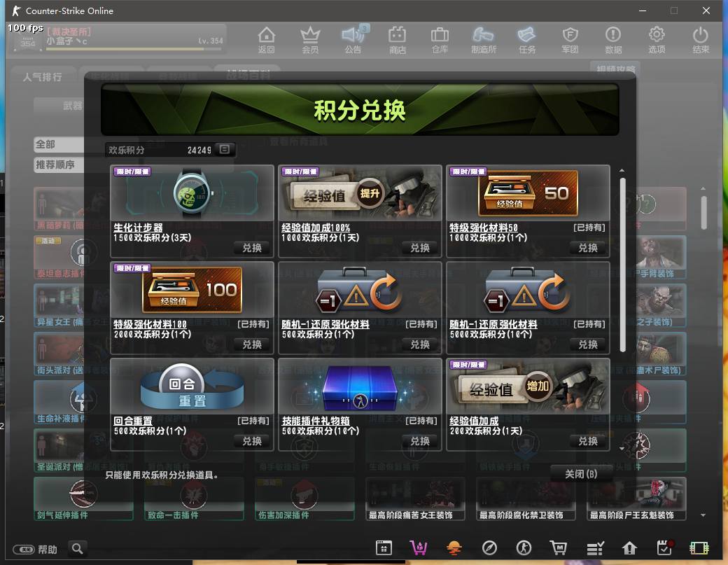This screenshot has height=565, width=728.
Task: Click the magnifier search icon near 帮助
Action: [x=78, y=549]
